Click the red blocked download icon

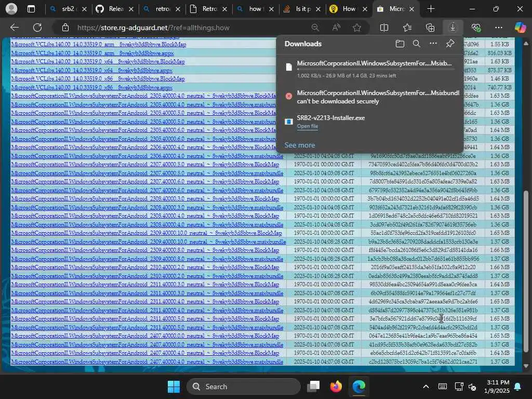289,96
